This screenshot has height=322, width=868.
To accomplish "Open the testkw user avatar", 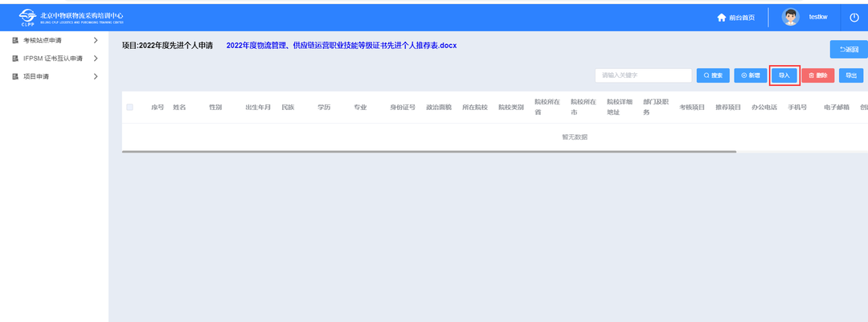I will [x=790, y=17].
